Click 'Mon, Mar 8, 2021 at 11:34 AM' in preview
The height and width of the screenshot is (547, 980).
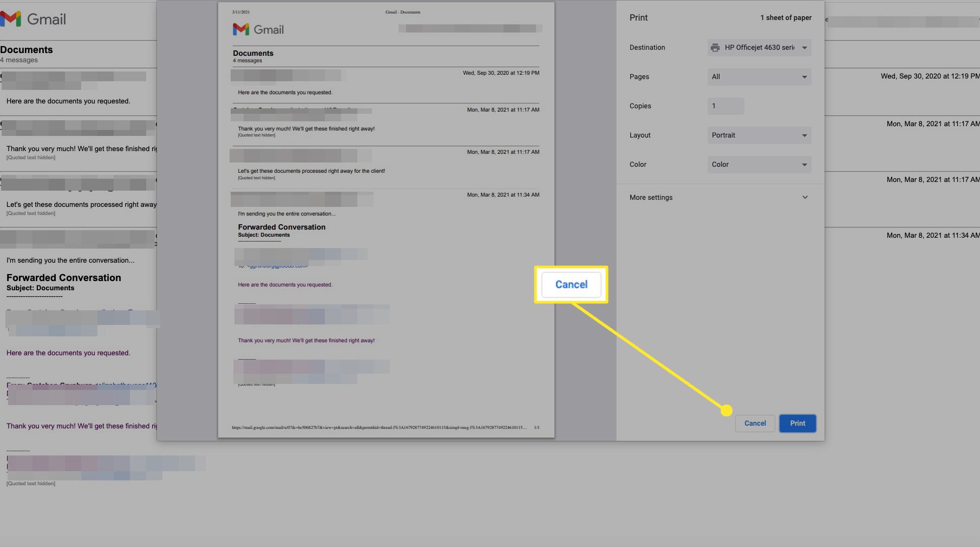click(503, 195)
